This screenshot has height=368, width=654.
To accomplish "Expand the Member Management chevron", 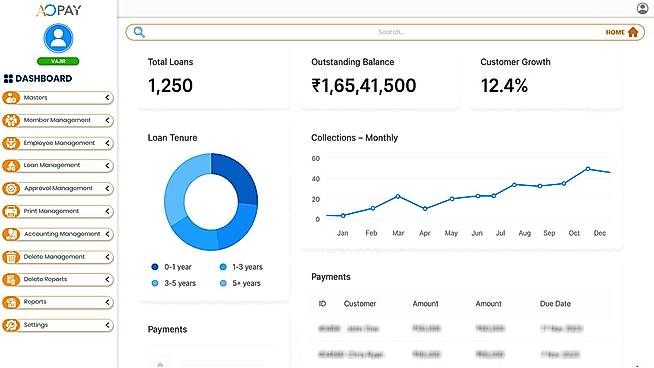I will [x=108, y=121].
